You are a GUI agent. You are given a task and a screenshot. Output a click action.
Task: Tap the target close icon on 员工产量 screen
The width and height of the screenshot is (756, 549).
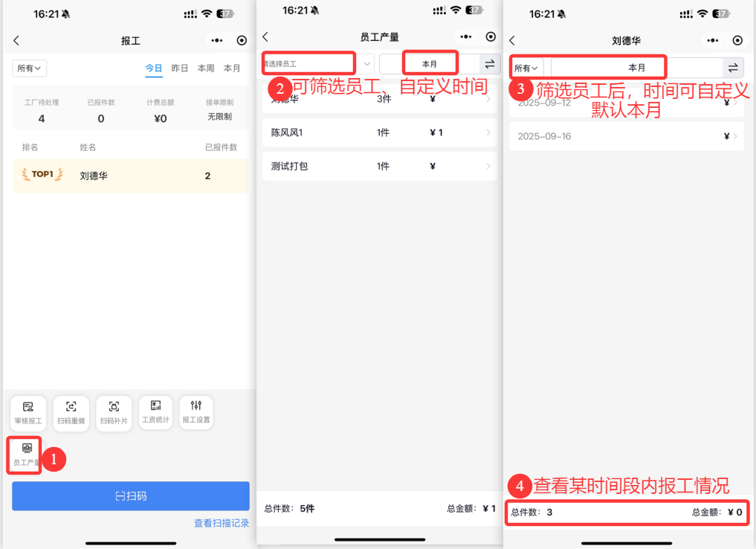pos(491,36)
